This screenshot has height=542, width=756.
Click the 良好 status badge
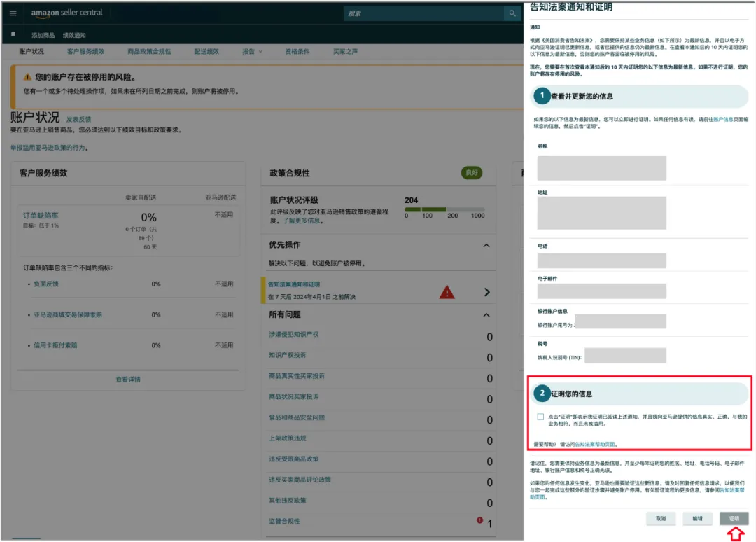(x=472, y=173)
